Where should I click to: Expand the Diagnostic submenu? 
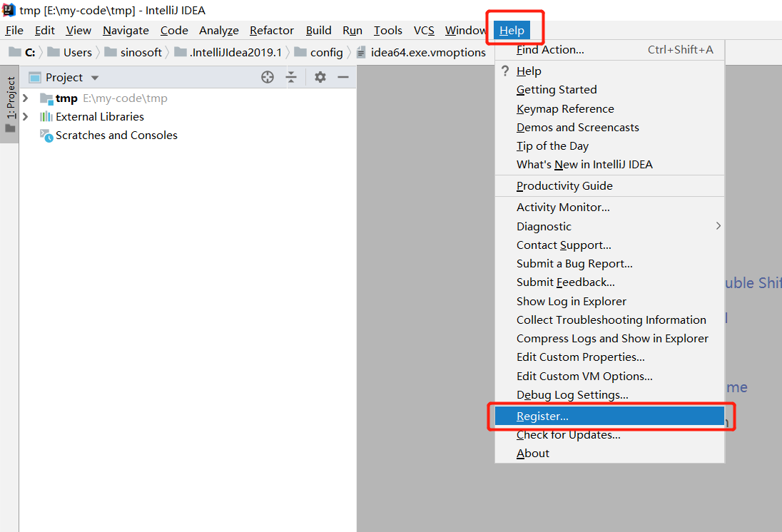pyautogui.click(x=718, y=226)
